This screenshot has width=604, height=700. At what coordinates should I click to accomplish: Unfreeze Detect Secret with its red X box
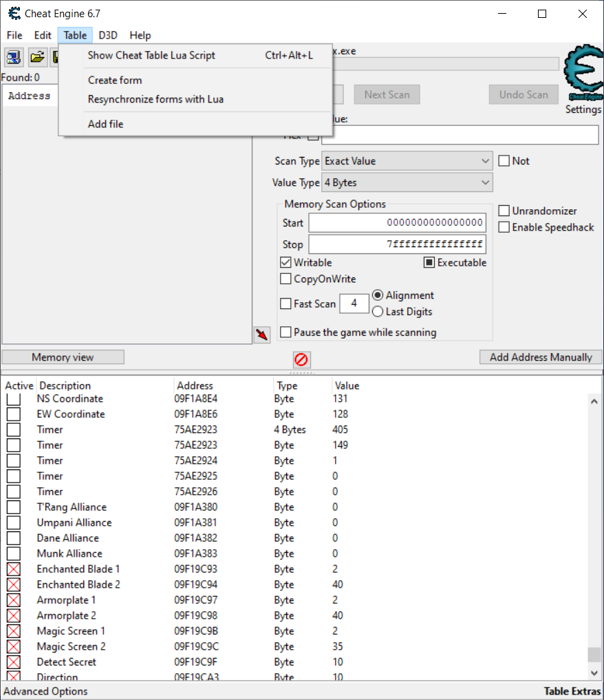point(14,662)
